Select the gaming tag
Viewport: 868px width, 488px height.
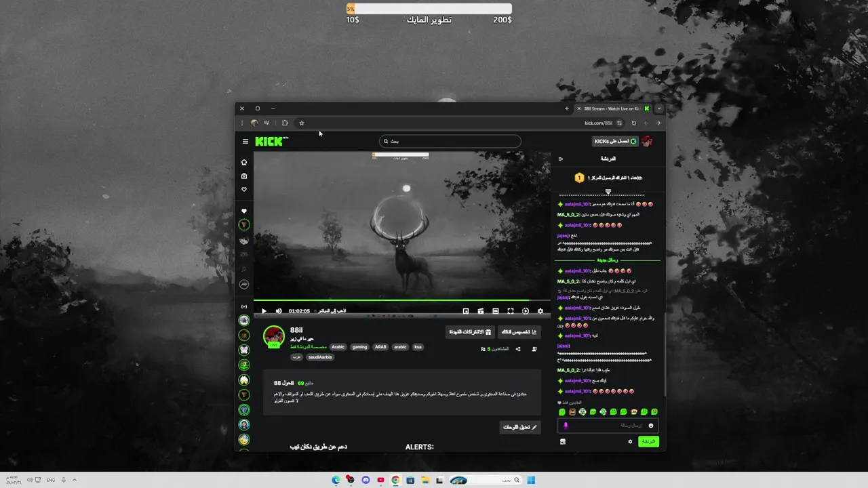tap(359, 347)
